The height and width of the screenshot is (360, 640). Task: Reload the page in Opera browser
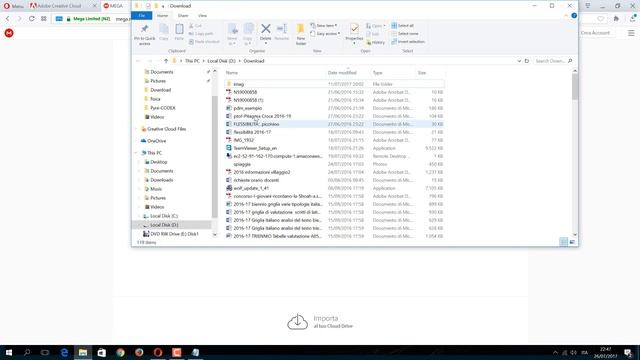(x=31, y=19)
